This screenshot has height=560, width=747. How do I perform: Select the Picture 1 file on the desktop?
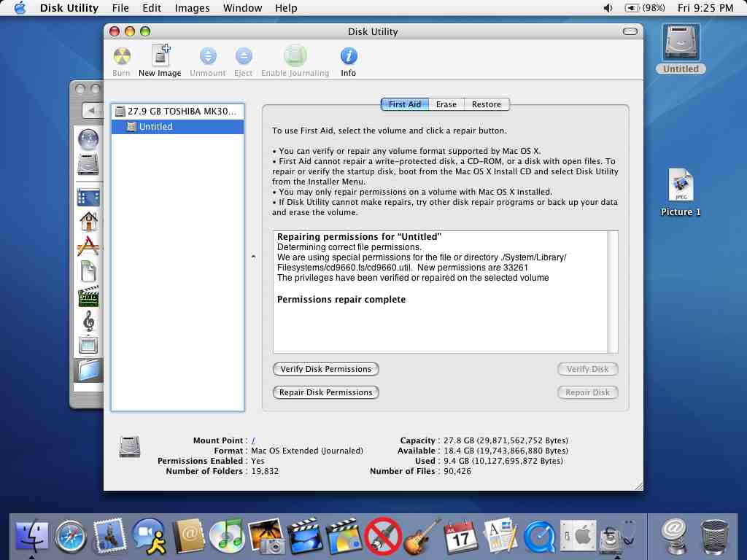[681, 192]
